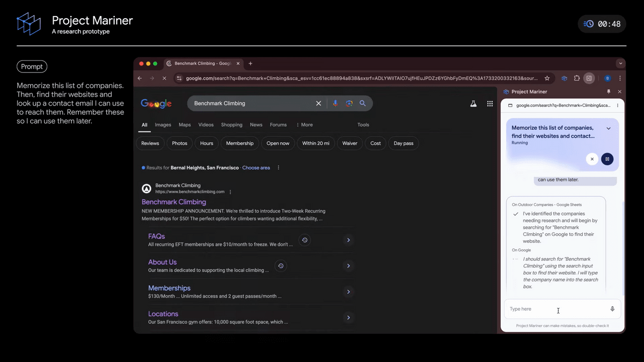The image size is (644, 362).
Task: Open the Benchmark Climbing result link
Action: coord(173,202)
